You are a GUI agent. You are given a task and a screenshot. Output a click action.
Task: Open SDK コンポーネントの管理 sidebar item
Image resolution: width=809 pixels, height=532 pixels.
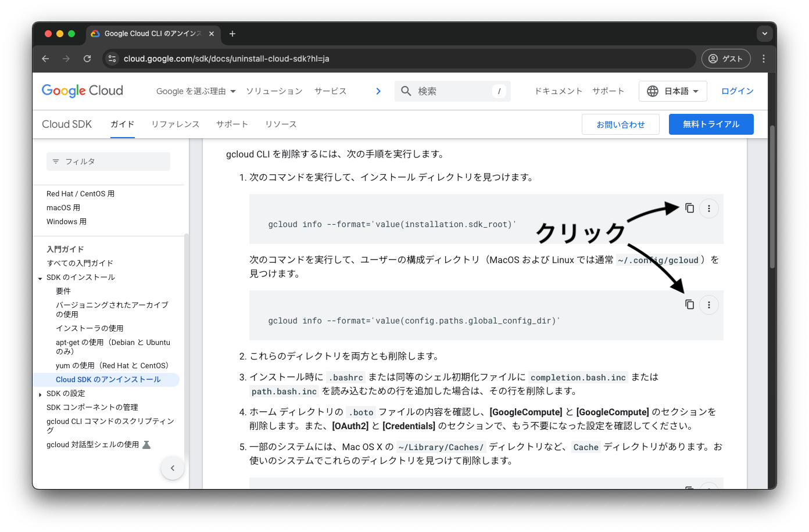92,407
